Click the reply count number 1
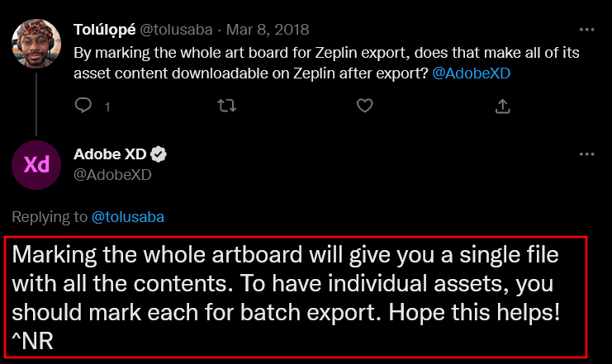 coord(107,106)
